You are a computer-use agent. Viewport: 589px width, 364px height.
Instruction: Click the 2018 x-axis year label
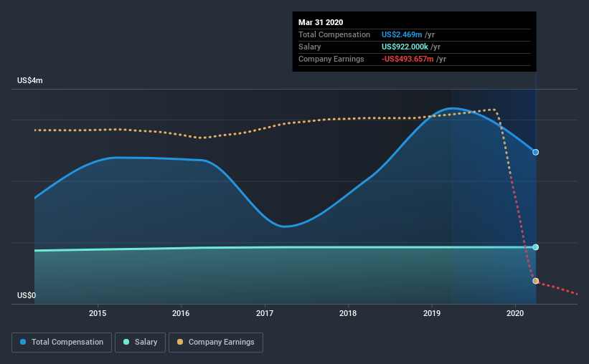[348, 313]
